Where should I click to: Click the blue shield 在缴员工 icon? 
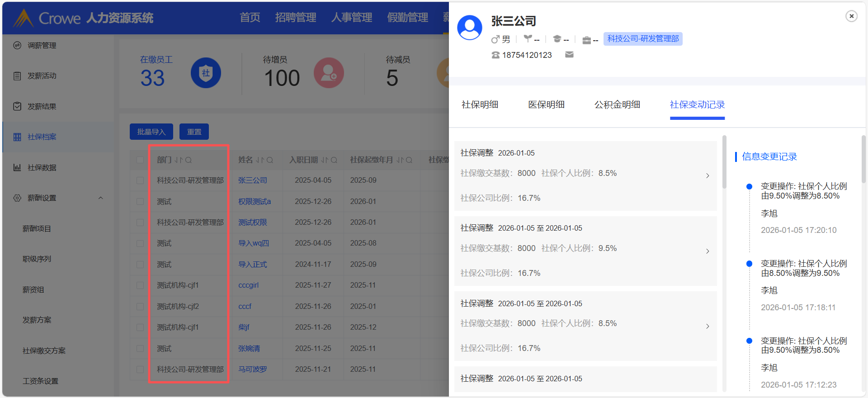pos(206,73)
